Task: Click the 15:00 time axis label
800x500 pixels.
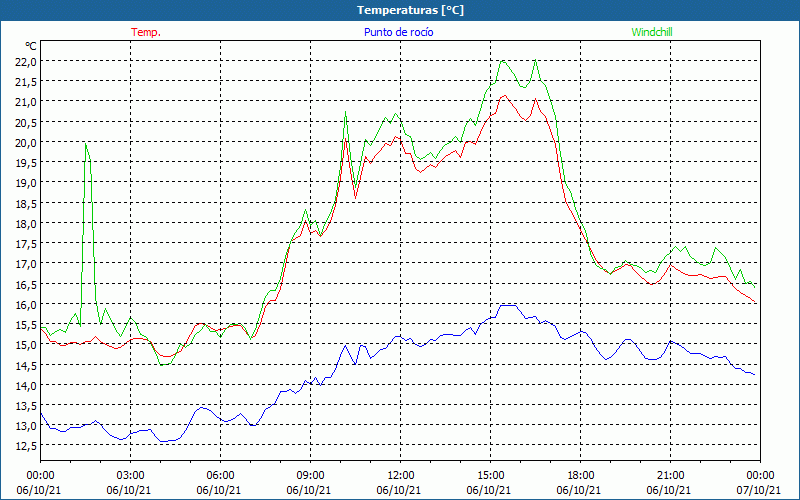Action: pos(490,476)
